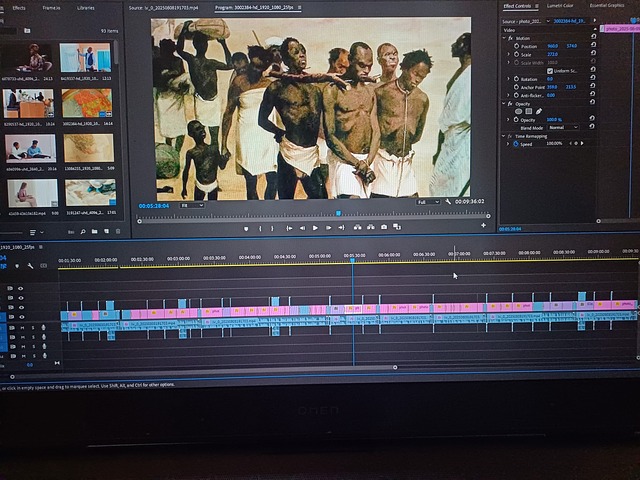Toggle the Position animation stopwatch
The height and width of the screenshot is (480, 640).
pyautogui.click(x=516, y=46)
